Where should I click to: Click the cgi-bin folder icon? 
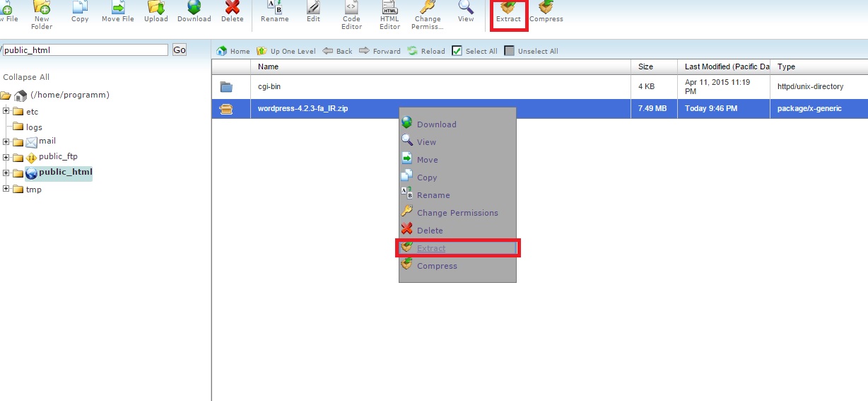point(226,87)
